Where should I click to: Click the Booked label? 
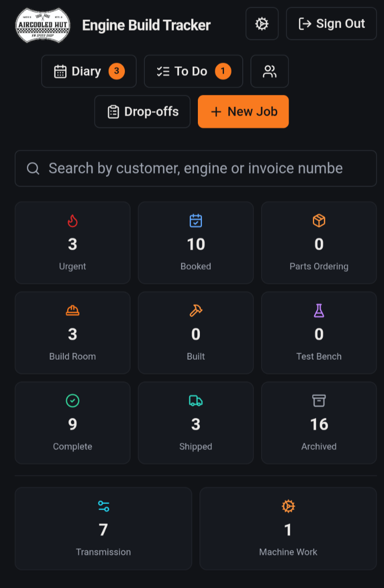tap(195, 266)
